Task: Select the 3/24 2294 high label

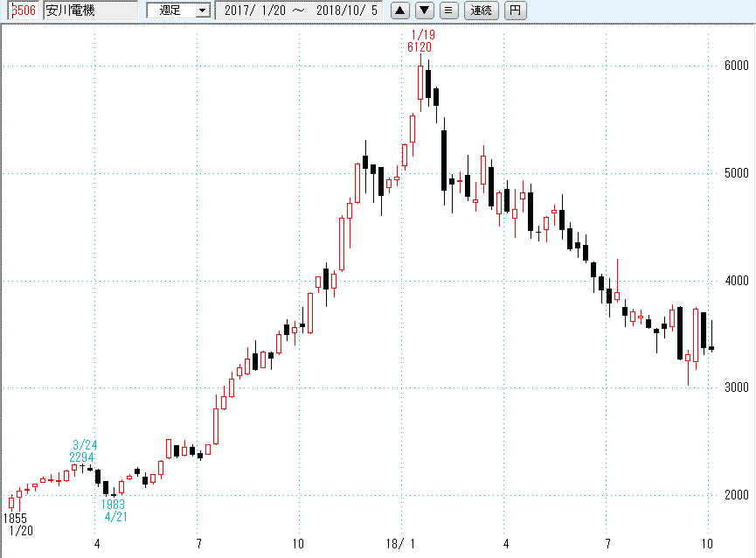Action: coord(83,451)
